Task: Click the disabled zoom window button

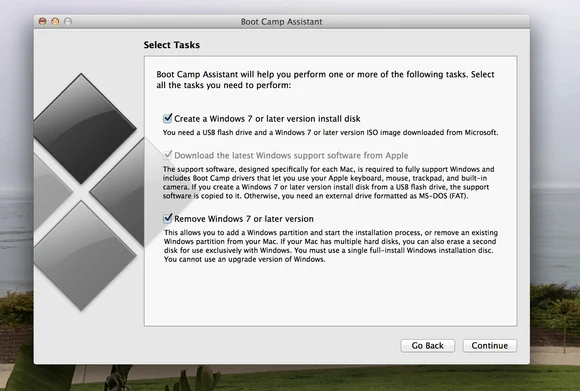Action: 68,21
